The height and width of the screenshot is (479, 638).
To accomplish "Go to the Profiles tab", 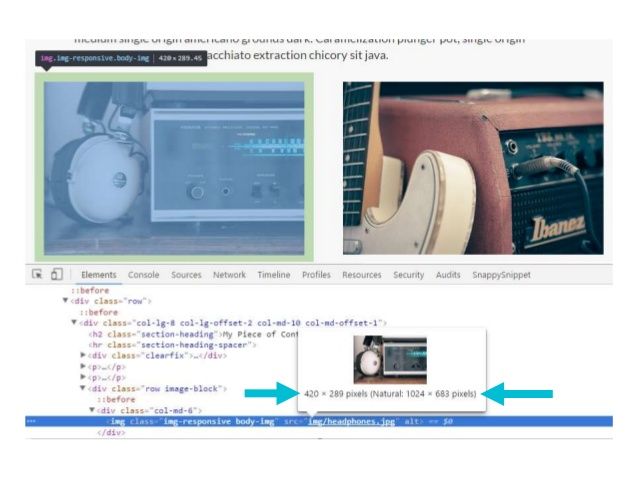I will tap(316, 275).
